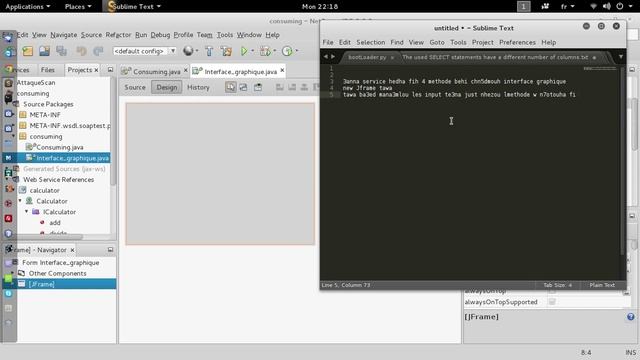Switch to Source view button

click(x=135, y=87)
